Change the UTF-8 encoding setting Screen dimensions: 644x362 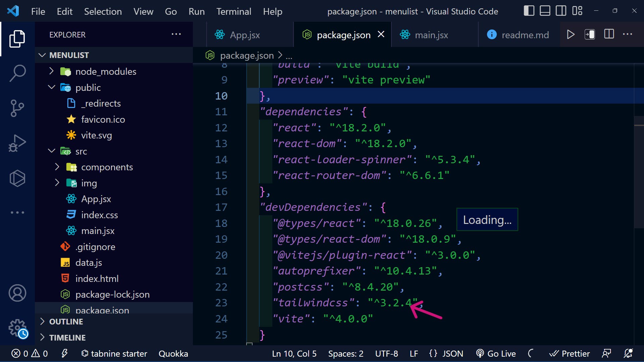[386, 353]
